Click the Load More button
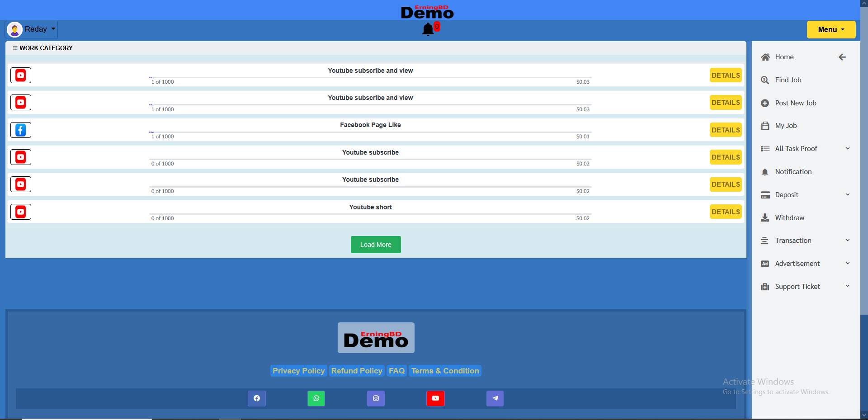 376,245
